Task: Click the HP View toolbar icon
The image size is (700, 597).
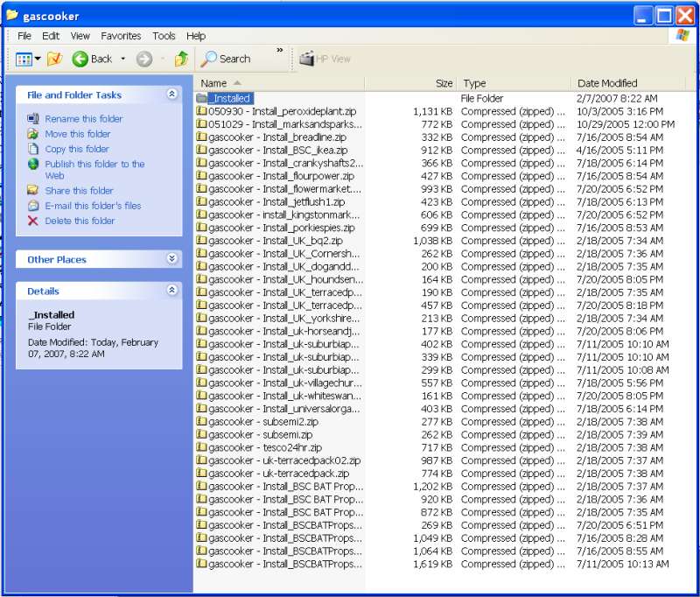Action: (307, 59)
